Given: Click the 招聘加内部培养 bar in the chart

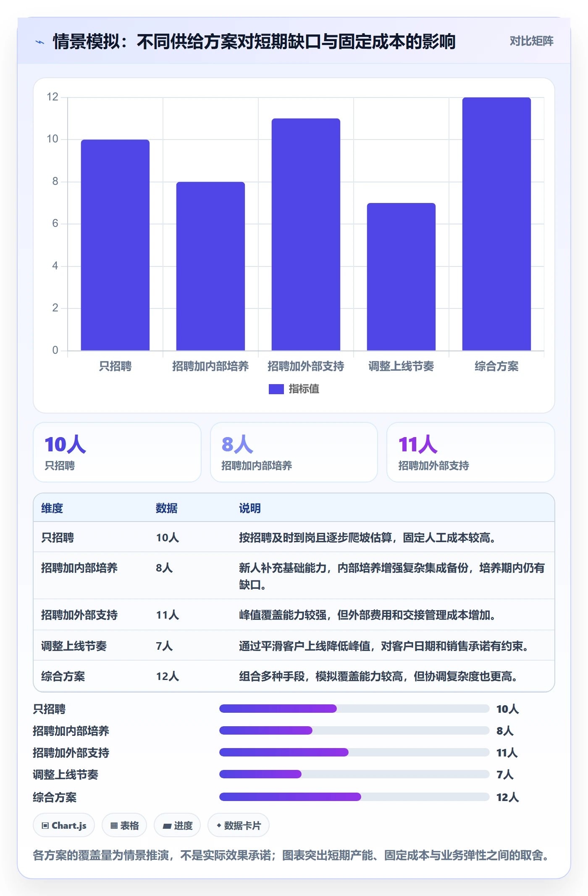Looking at the screenshot, I should click(210, 266).
